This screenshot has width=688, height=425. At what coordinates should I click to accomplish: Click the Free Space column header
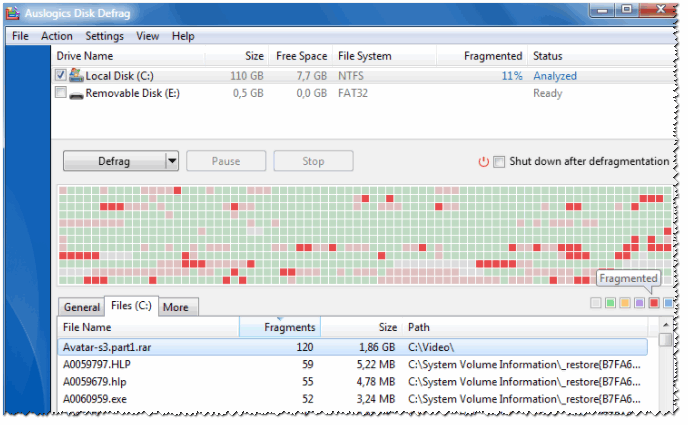pos(301,56)
